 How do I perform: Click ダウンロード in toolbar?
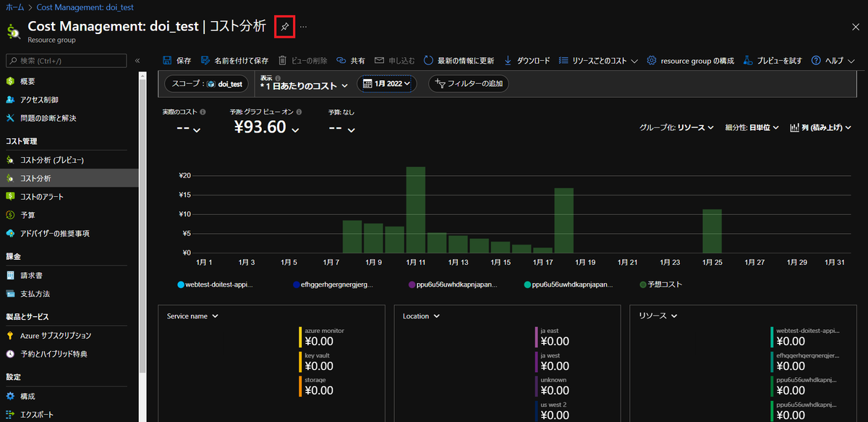pyautogui.click(x=527, y=61)
